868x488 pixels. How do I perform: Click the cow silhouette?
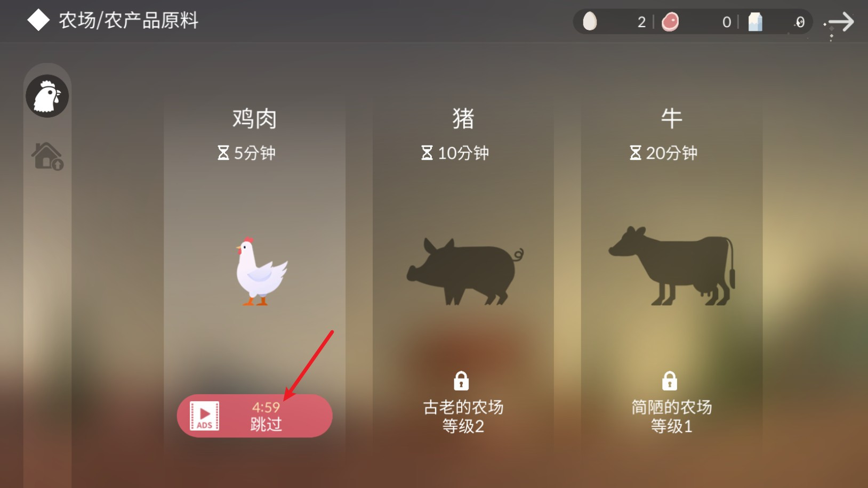click(672, 265)
